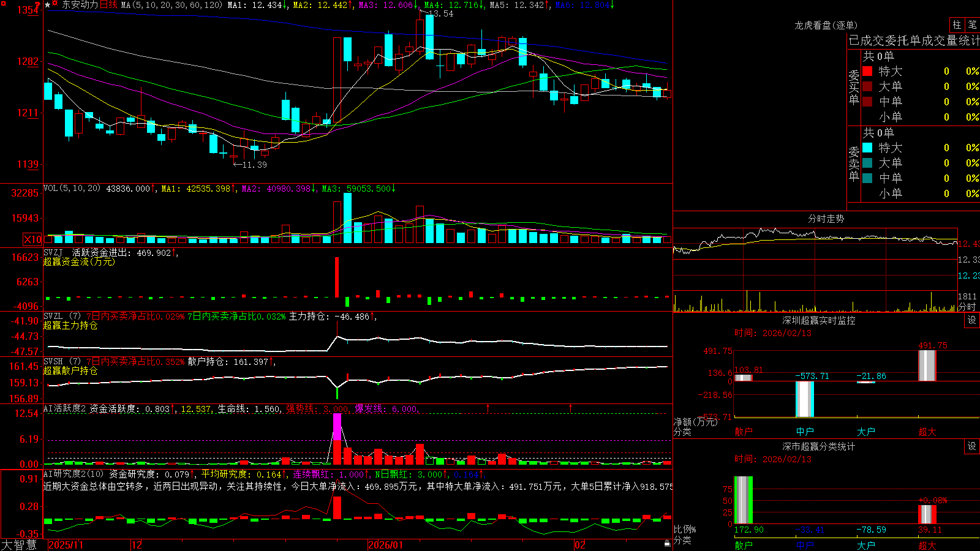980x551 pixels.
Task: Click the 分时走势 panel title
Action: pyautogui.click(x=826, y=219)
